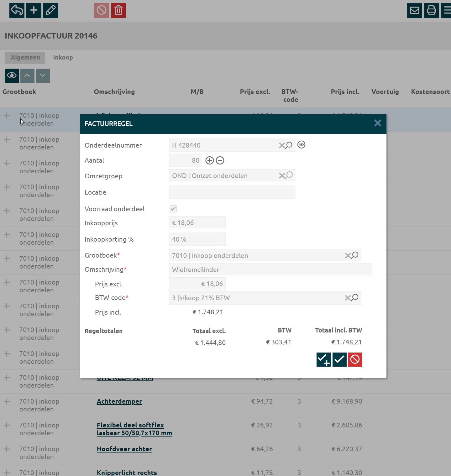Click the pencil edit icon
The width and height of the screenshot is (451, 476).
click(51, 10)
